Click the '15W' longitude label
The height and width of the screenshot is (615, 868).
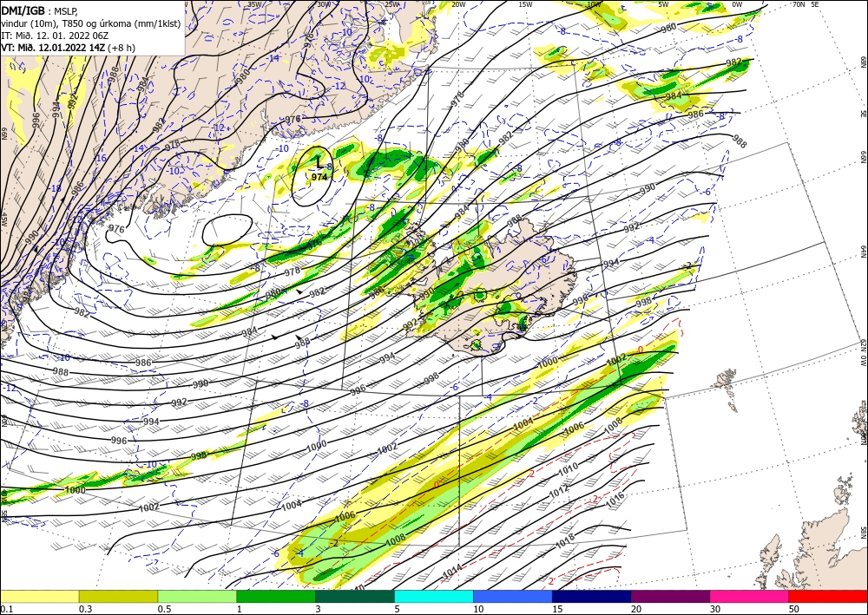526,4
